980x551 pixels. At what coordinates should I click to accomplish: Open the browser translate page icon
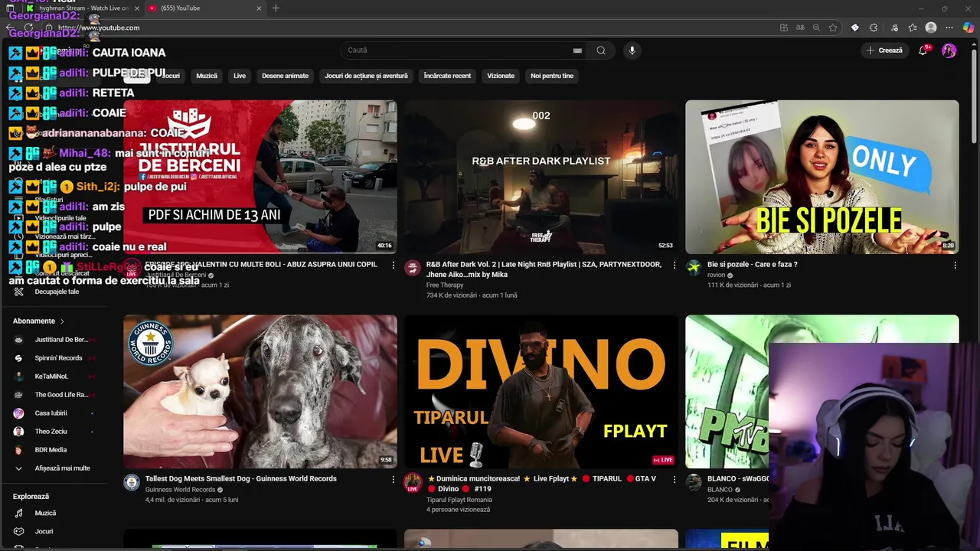pos(800,28)
